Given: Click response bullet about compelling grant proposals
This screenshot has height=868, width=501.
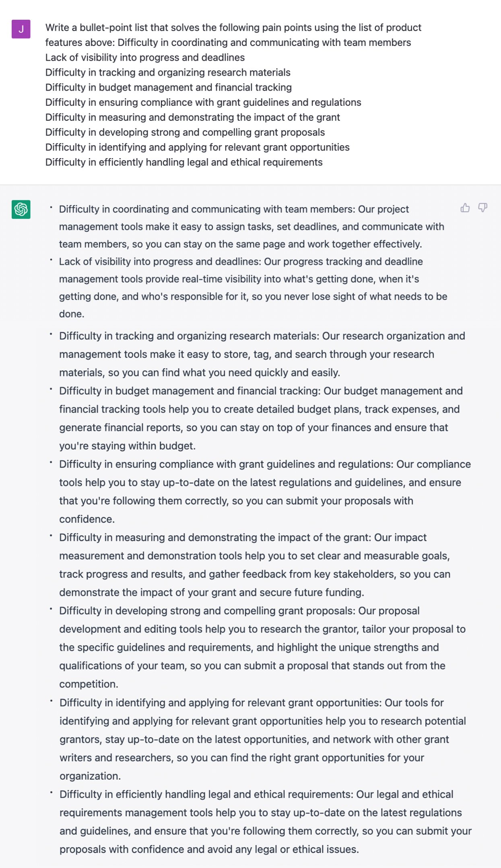Looking at the screenshot, I should click(x=262, y=647).
